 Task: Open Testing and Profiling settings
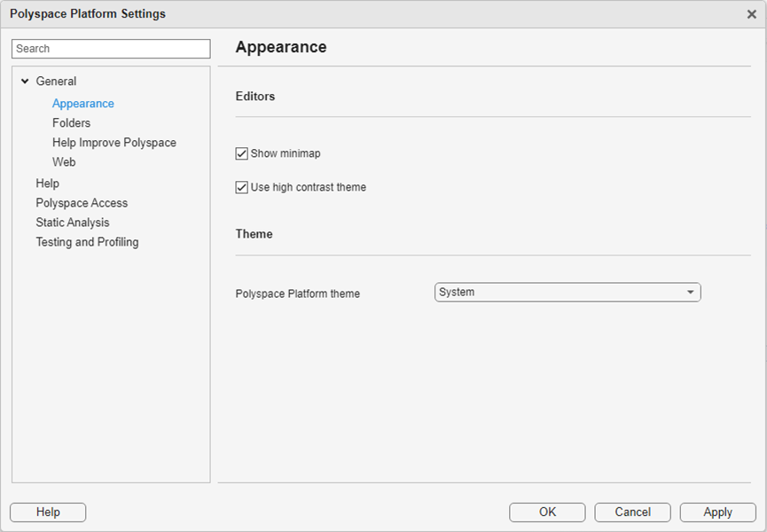pyautogui.click(x=87, y=241)
